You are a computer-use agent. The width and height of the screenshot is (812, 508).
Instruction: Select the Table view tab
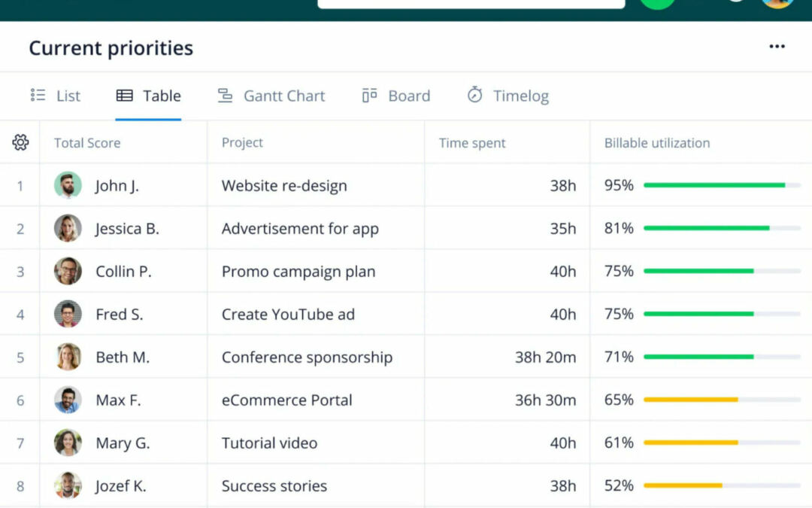(x=149, y=96)
